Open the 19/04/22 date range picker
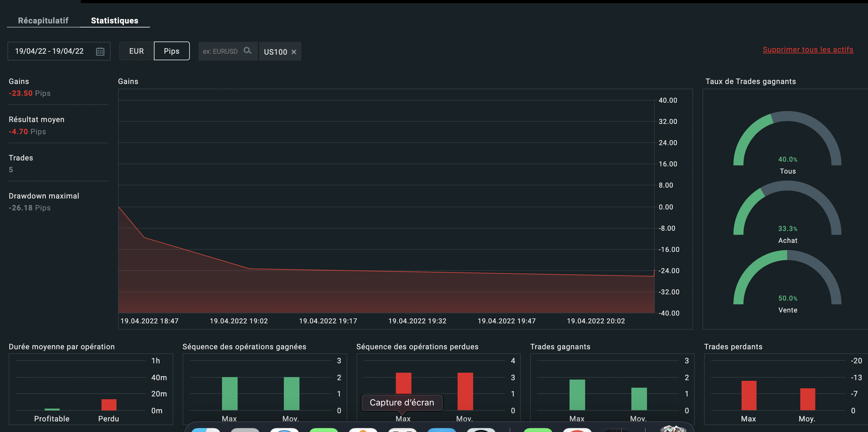This screenshot has height=432, width=868. pos(49,51)
